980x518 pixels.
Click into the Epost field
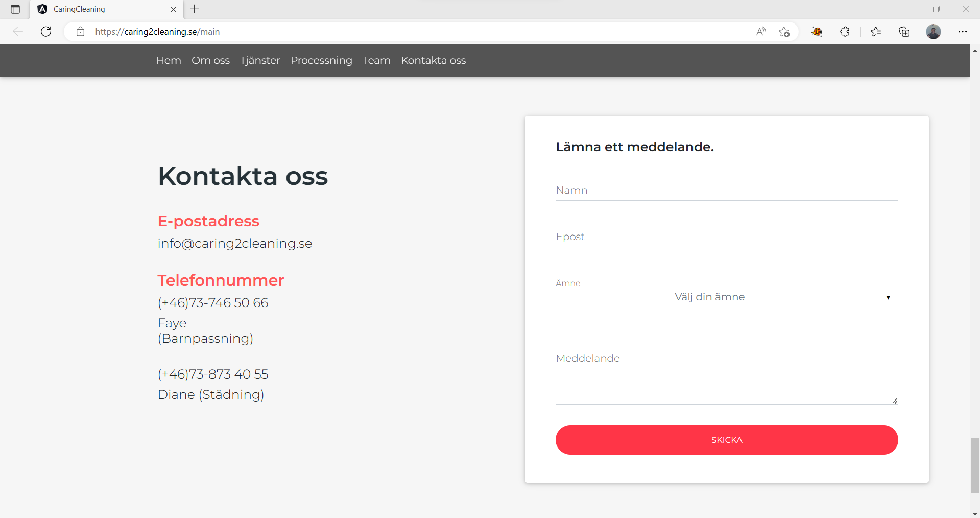(x=726, y=237)
